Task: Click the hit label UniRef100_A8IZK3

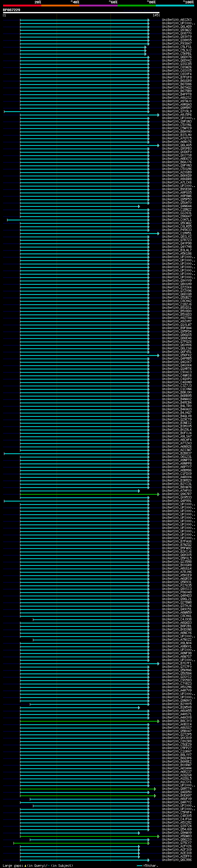Action: click(177, 20)
